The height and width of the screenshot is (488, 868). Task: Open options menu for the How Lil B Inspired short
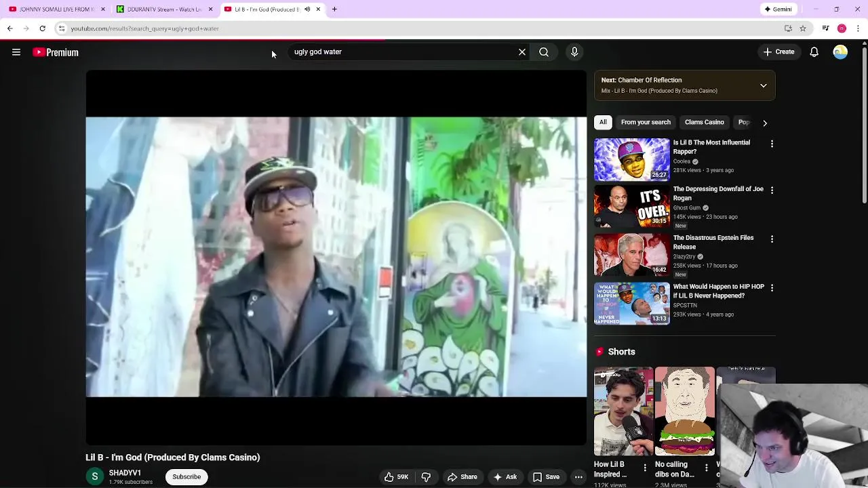pyautogui.click(x=645, y=468)
